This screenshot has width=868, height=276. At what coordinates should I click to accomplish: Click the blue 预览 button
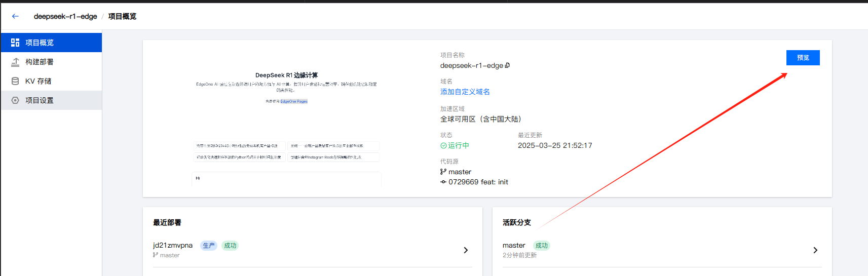[x=803, y=58]
